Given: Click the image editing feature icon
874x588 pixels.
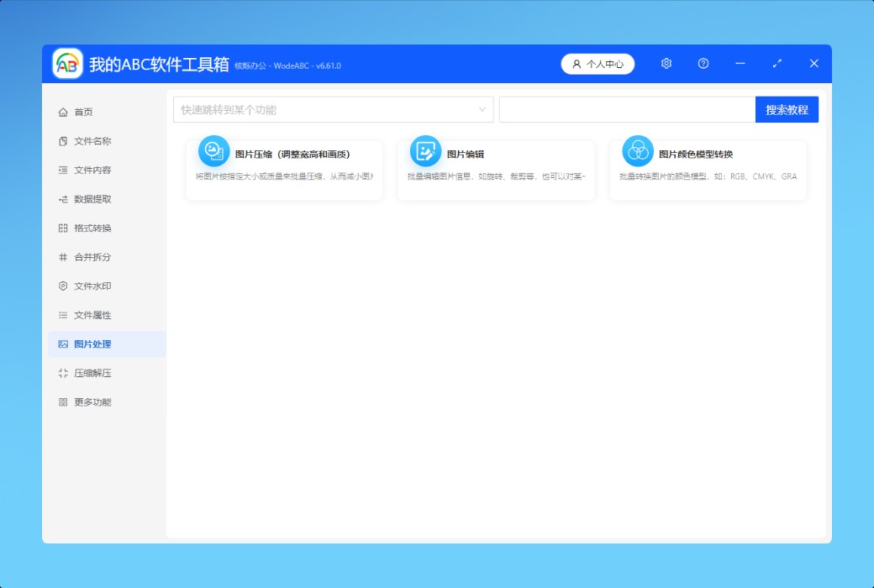Looking at the screenshot, I should (x=425, y=151).
